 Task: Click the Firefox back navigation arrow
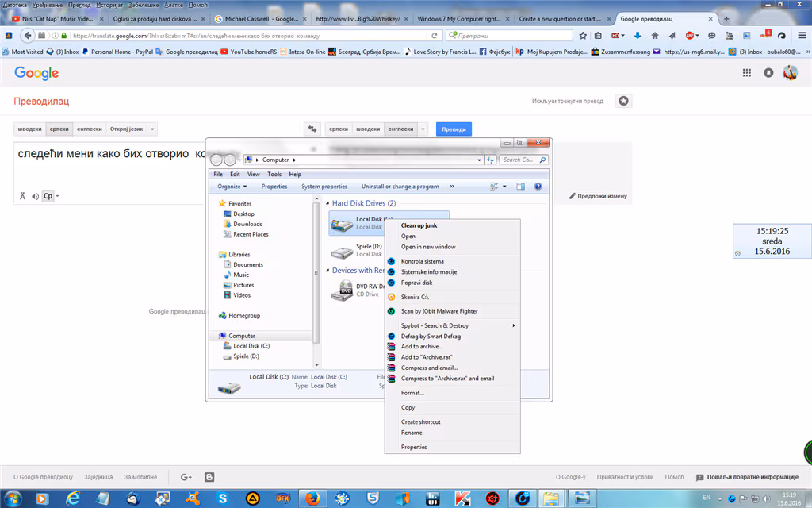click(x=27, y=35)
